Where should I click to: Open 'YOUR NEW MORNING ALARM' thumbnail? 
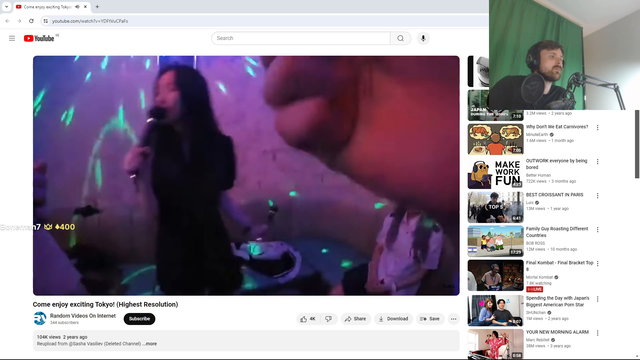pyautogui.click(x=495, y=344)
